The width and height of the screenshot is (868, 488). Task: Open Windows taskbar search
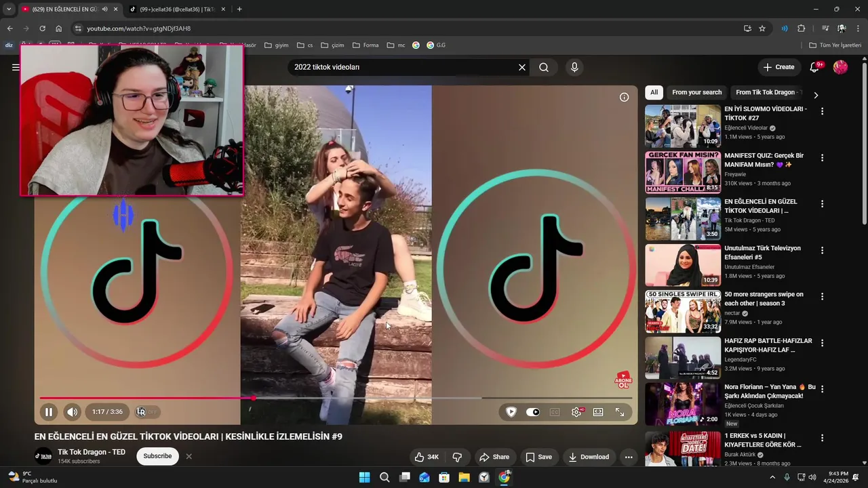click(x=384, y=477)
